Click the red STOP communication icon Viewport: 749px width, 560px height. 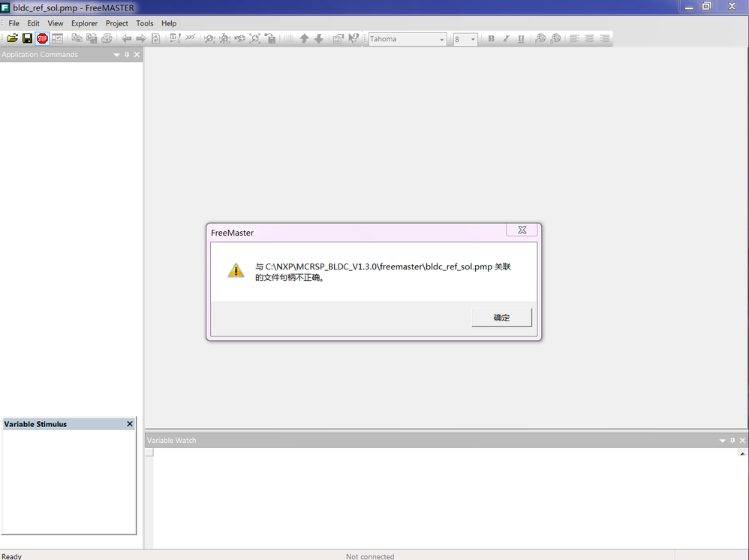43,39
